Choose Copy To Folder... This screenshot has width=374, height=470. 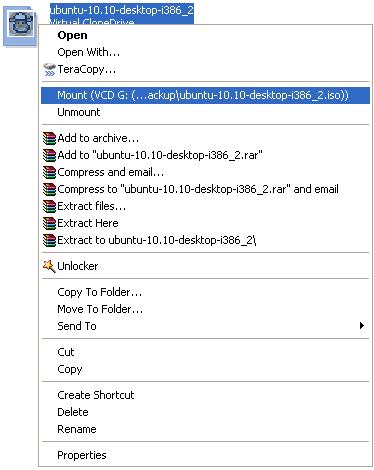[205, 292]
